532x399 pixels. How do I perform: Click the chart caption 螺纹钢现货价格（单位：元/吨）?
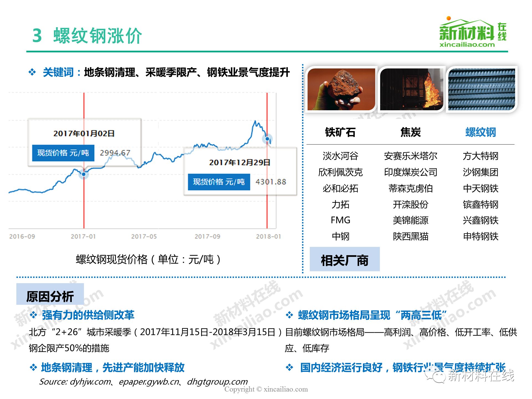click(x=149, y=259)
